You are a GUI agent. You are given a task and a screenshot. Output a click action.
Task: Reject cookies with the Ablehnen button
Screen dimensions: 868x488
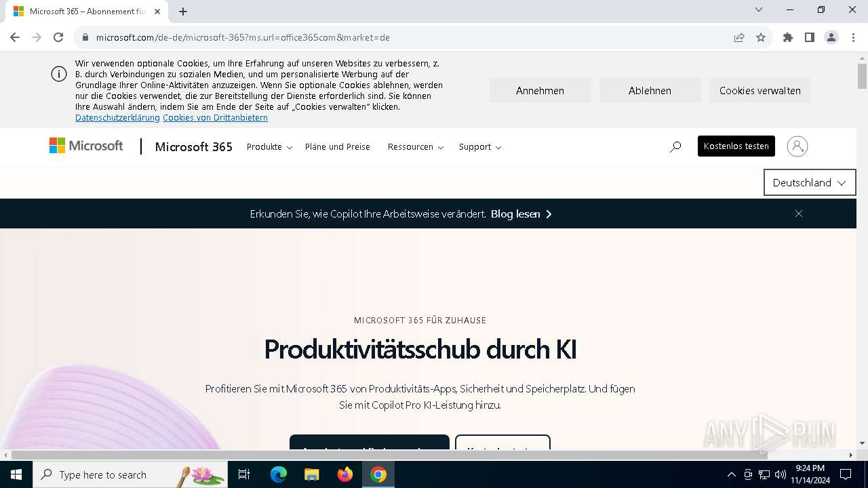point(650,90)
